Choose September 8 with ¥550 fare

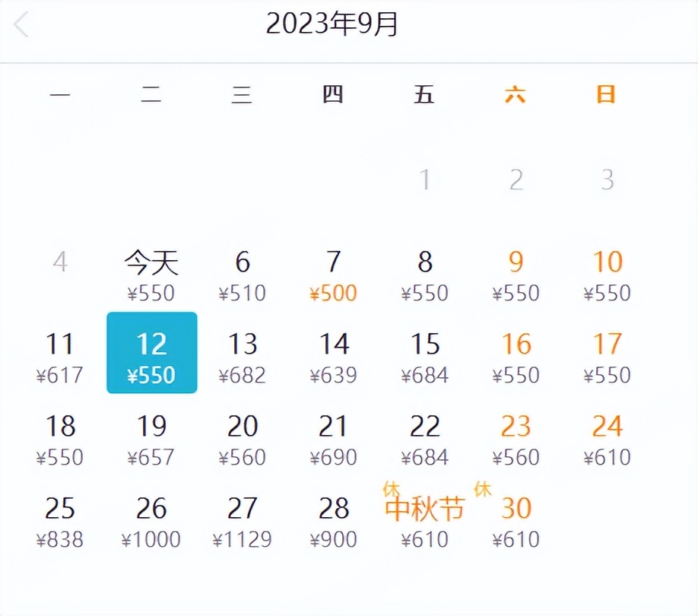[x=425, y=262]
